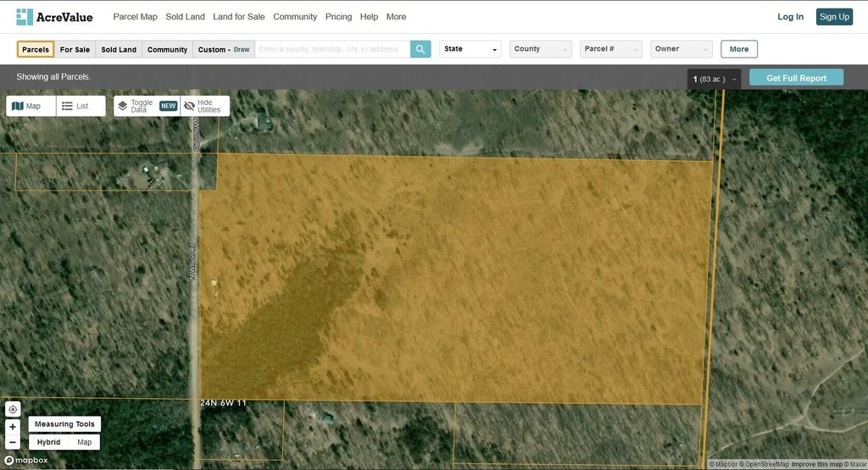Image resolution: width=868 pixels, height=470 pixels.
Task: Switch to Map view button
Action: [x=27, y=106]
